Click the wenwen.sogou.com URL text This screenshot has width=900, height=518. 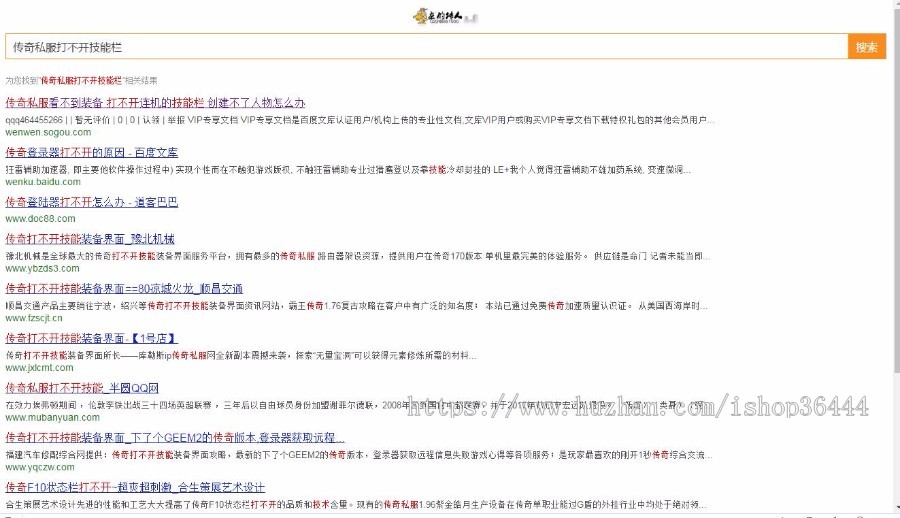click(x=48, y=132)
